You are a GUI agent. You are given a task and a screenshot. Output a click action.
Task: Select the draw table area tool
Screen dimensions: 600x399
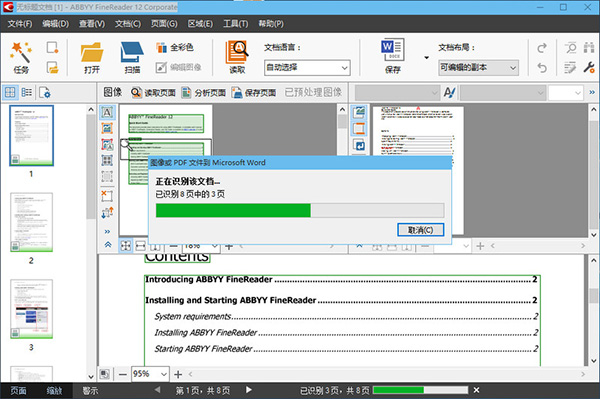click(x=107, y=160)
